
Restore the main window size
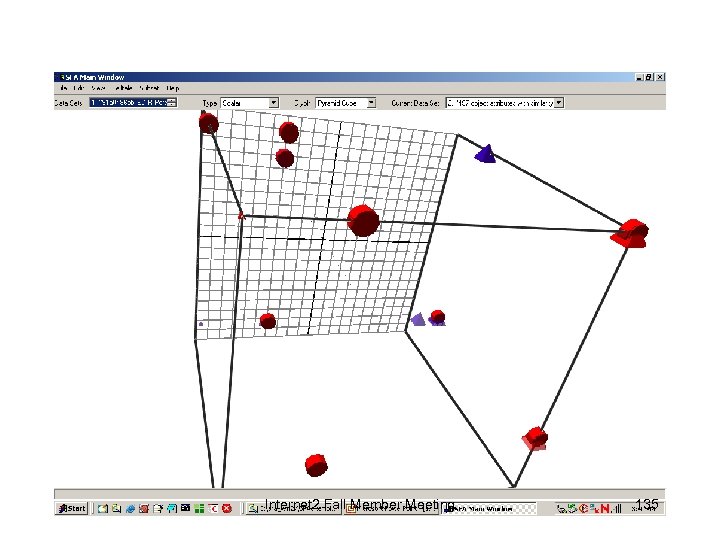coord(649,77)
